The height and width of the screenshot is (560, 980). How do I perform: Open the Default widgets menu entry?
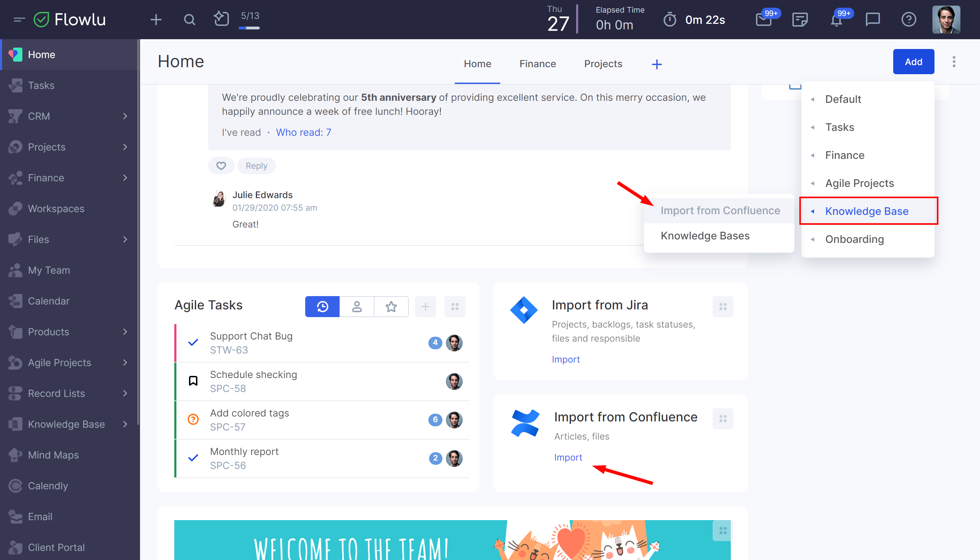click(x=868, y=99)
